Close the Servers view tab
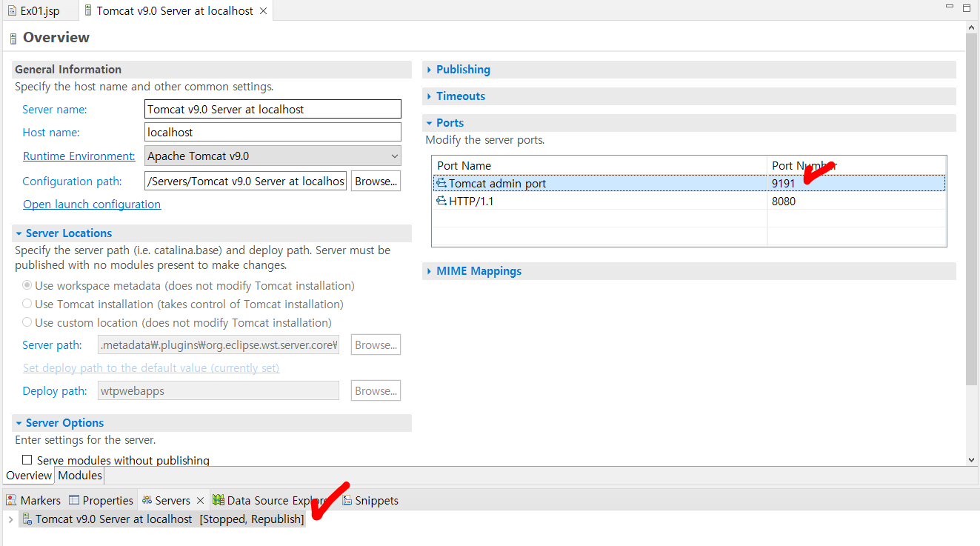The image size is (980, 546). (x=200, y=501)
